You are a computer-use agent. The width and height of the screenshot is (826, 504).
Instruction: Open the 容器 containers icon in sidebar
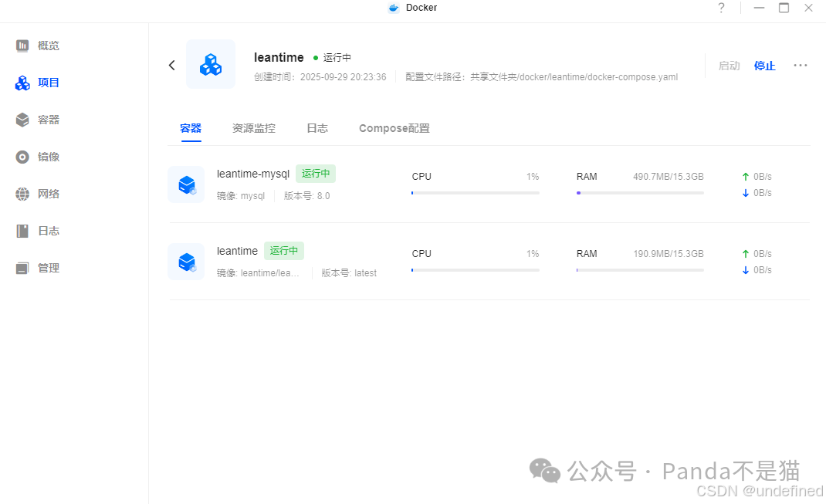22,120
